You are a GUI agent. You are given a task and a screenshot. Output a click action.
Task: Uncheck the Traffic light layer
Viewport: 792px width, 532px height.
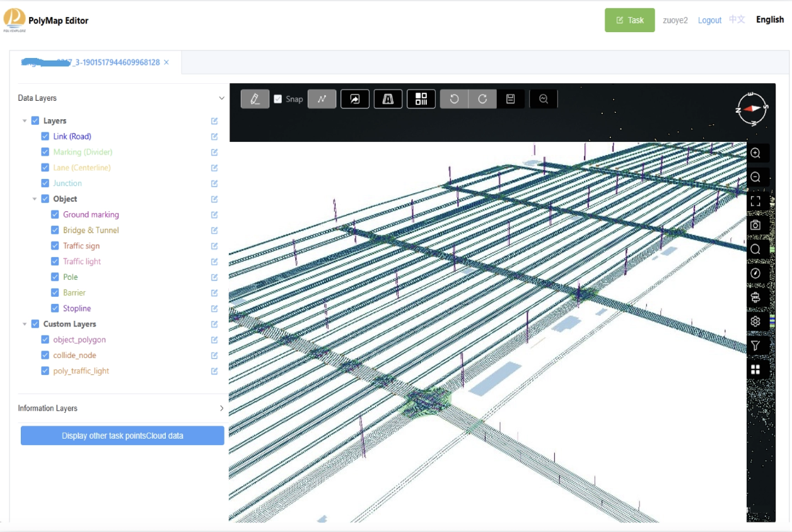[x=55, y=262]
